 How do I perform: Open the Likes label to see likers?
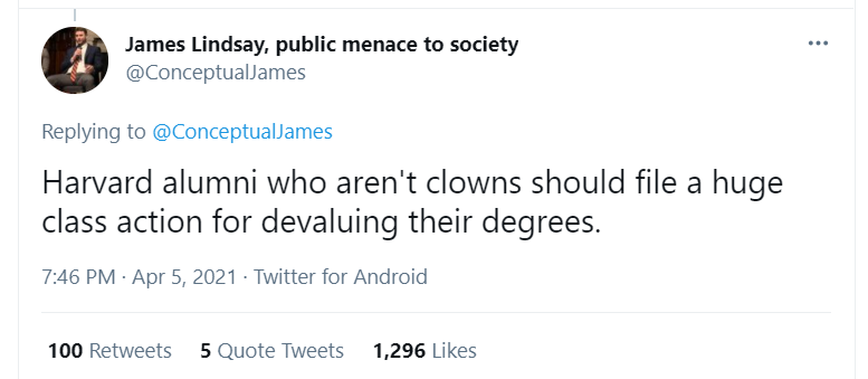coord(454,351)
